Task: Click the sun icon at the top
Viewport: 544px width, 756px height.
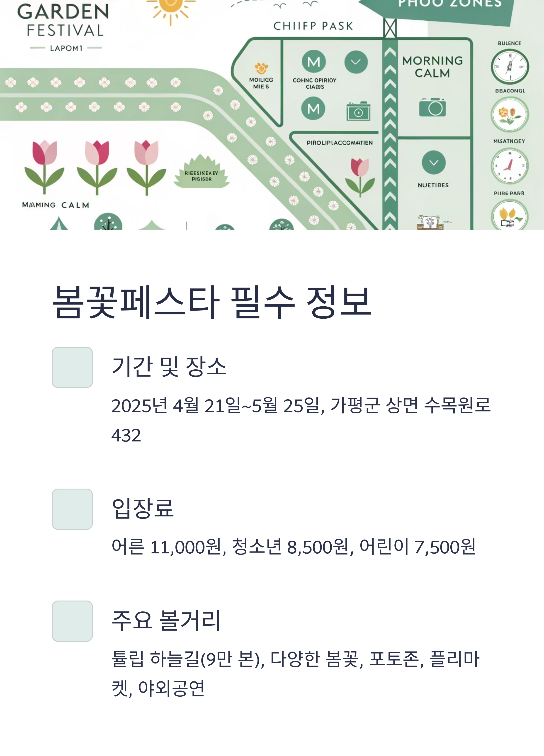Action: 171,8
